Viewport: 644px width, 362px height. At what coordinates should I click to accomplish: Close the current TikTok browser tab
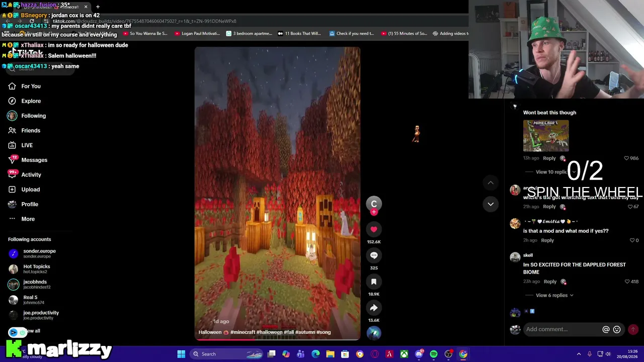[86, 7]
